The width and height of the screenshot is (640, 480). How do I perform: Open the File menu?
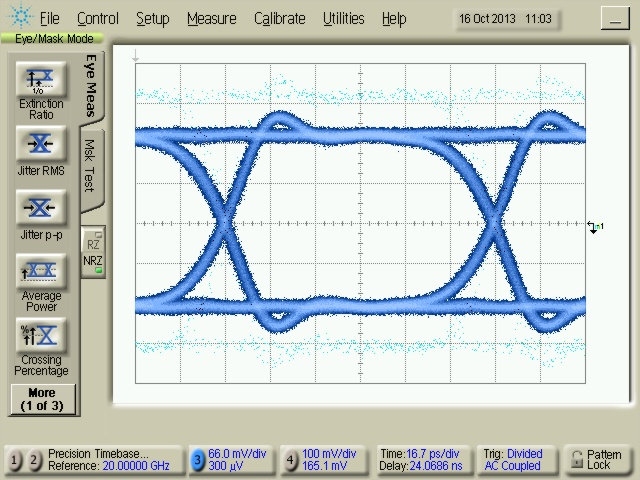(x=49, y=19)
